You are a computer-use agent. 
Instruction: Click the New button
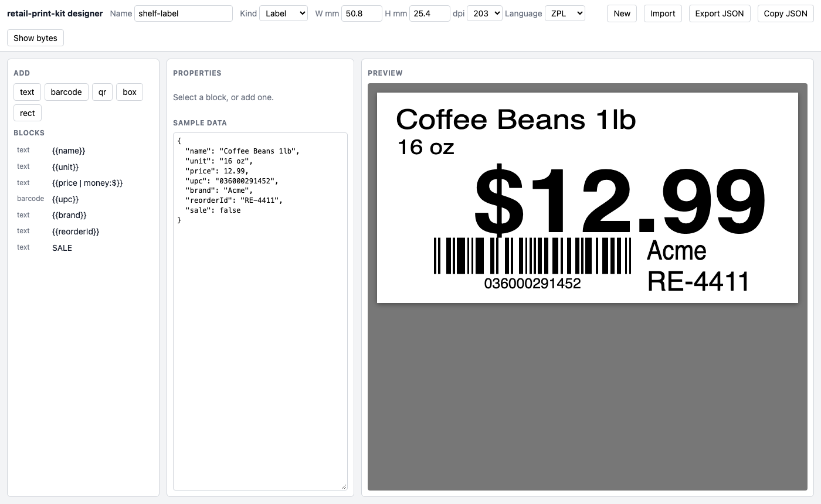click(x=622, y=13)
